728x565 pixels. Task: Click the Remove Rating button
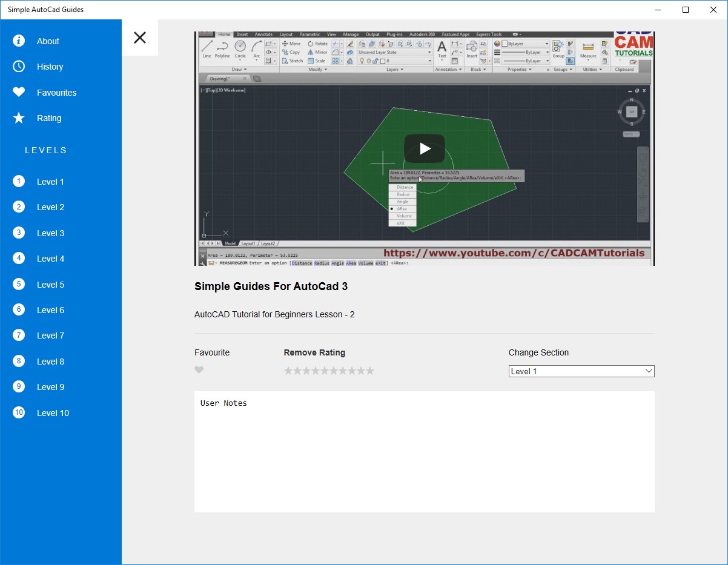click(x=314, y=352)
